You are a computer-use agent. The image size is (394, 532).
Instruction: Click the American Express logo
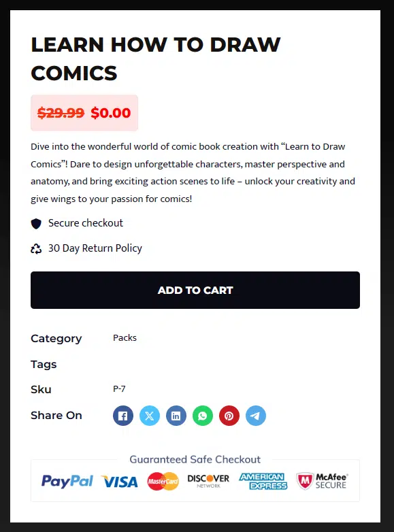pos(263,481)
